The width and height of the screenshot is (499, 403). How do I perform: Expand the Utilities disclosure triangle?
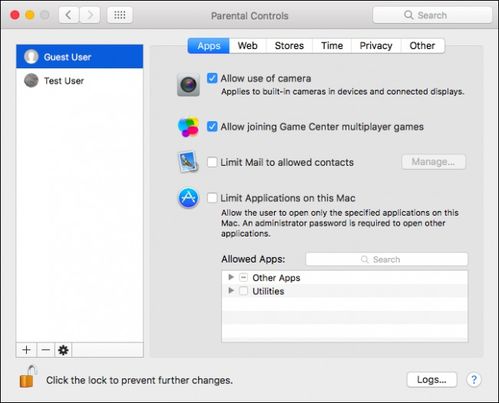[x=231, y=291]
